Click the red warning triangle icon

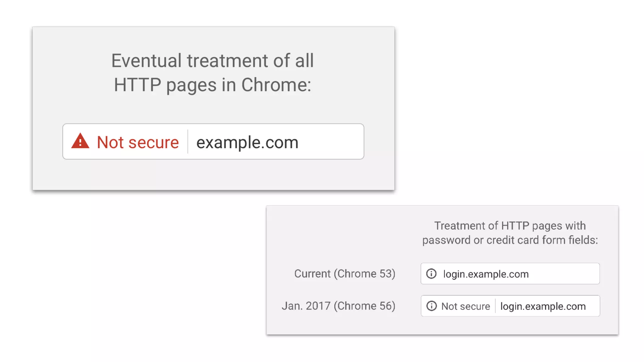pos(80,141)
